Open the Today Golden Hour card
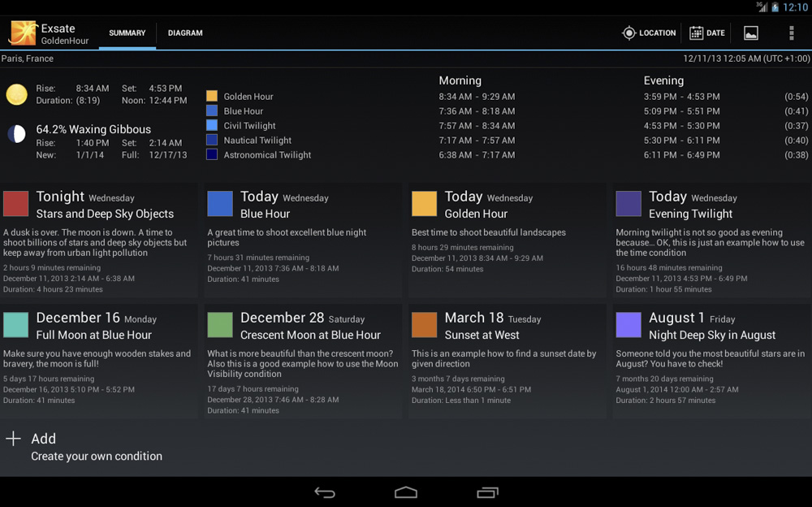Screen dimensions: 812x507 click(x=507, y=240)
